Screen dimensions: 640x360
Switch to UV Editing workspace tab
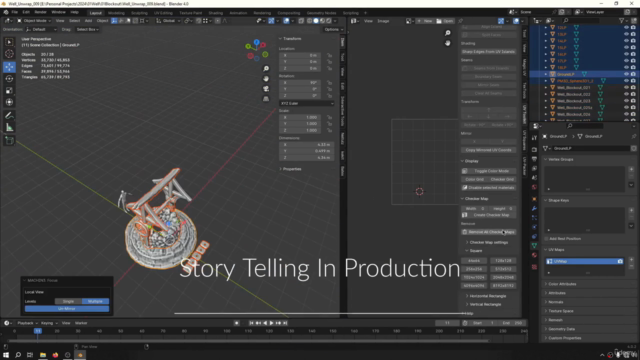[163, 13]
